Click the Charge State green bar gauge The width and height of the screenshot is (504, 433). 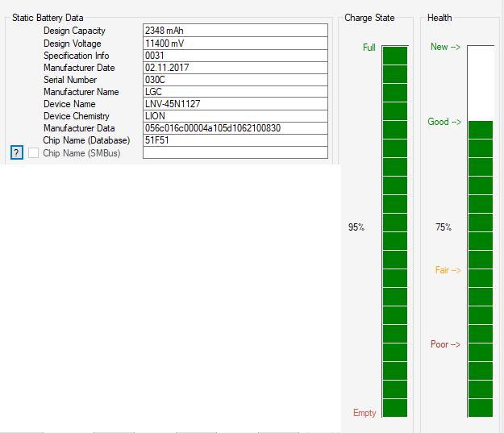coord(395,231)
